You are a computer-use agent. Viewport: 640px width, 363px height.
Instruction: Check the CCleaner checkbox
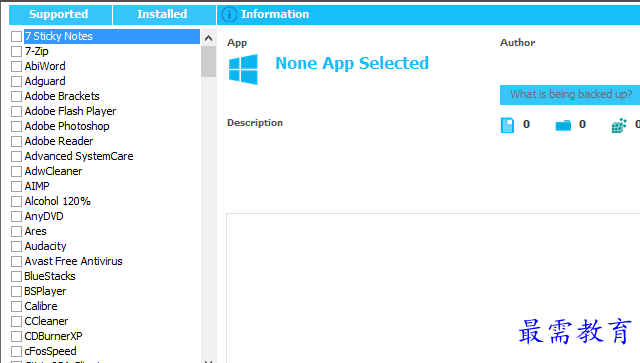[x=16, y=321]
